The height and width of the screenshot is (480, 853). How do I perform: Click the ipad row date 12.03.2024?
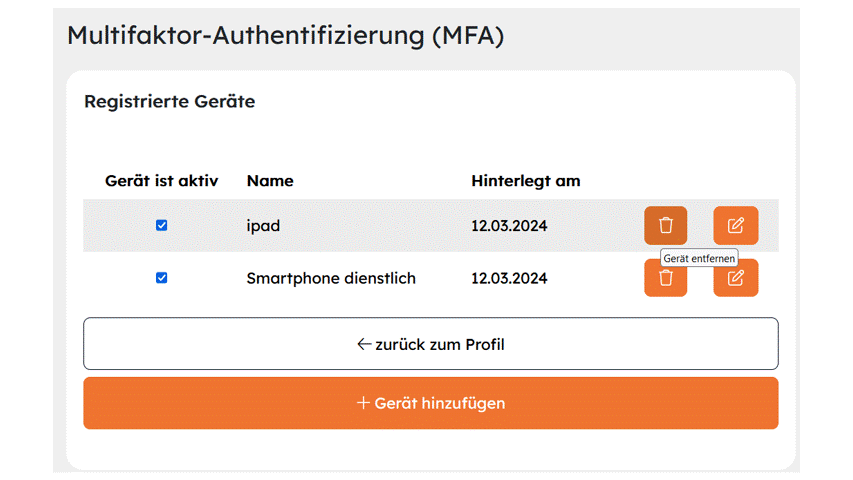pos(509,226)
